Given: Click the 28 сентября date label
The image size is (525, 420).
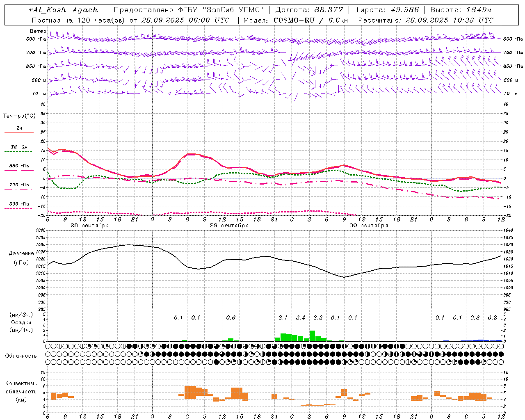Looking at the screenshot, I should (x=89, y=226).
